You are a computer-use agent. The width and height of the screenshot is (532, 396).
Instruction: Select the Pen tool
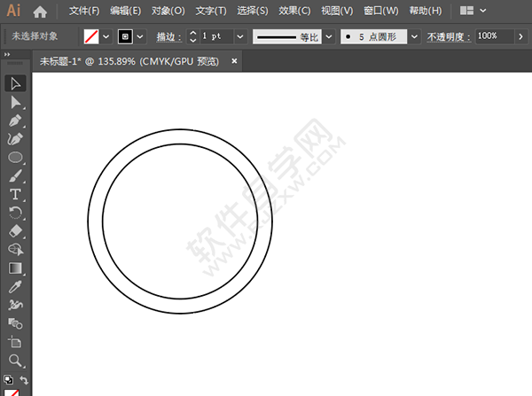click(15, 120)
